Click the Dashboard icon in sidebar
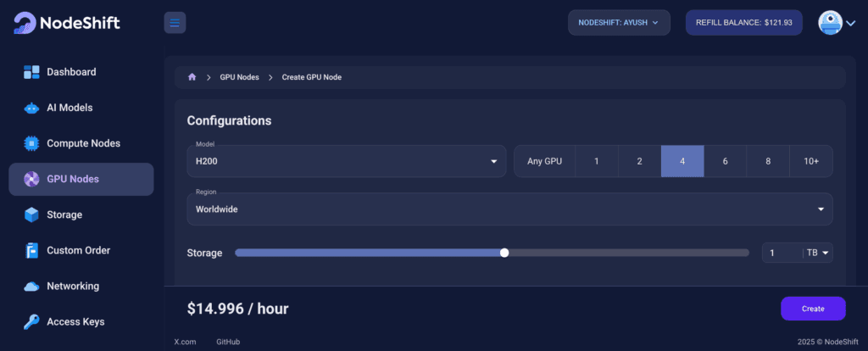868x351 pixels. 31,72
